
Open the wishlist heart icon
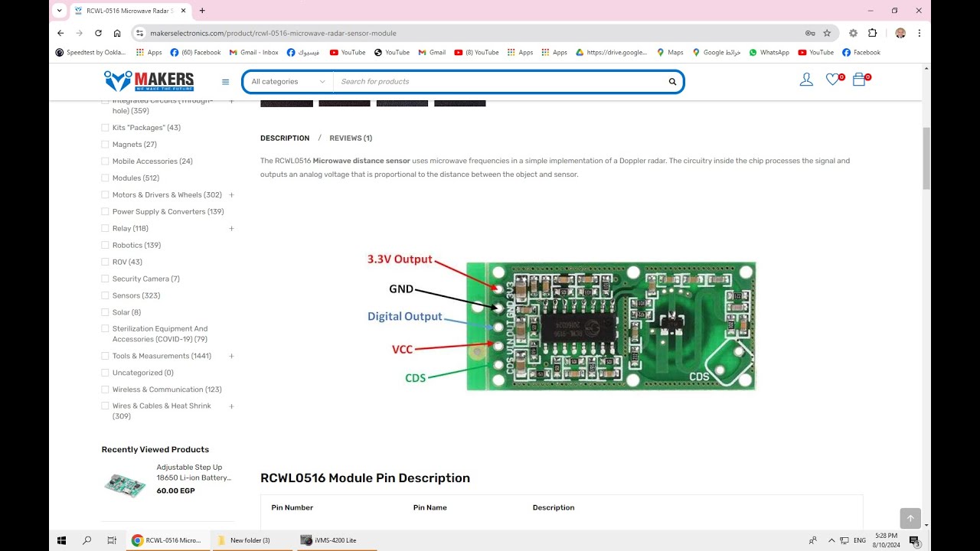[x=832, y=80]
